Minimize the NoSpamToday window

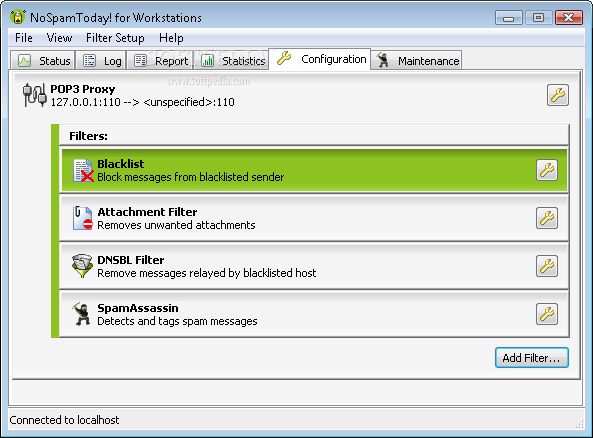pos(509,18)
